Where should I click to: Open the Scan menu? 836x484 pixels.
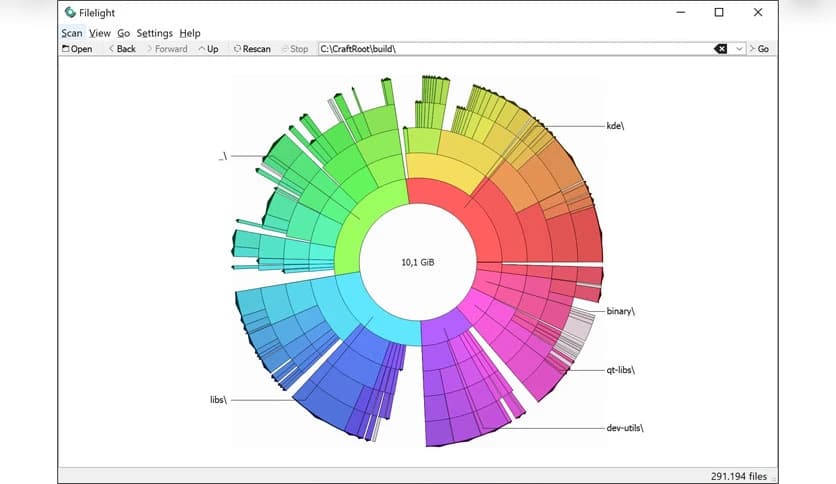click(x=71, y=33)
